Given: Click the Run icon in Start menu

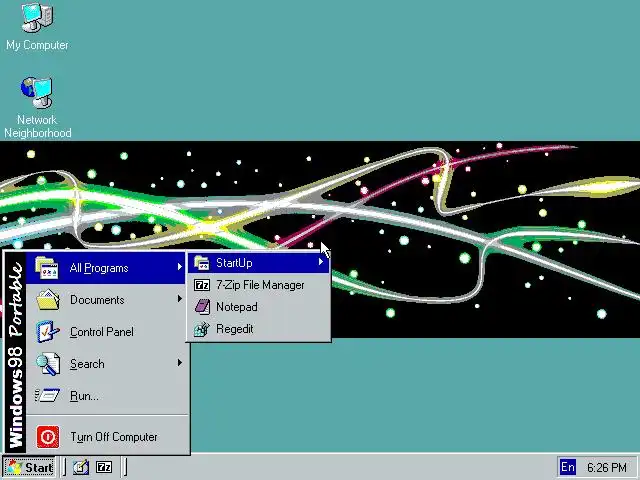Looking at the screenshot, I should 47,396.
